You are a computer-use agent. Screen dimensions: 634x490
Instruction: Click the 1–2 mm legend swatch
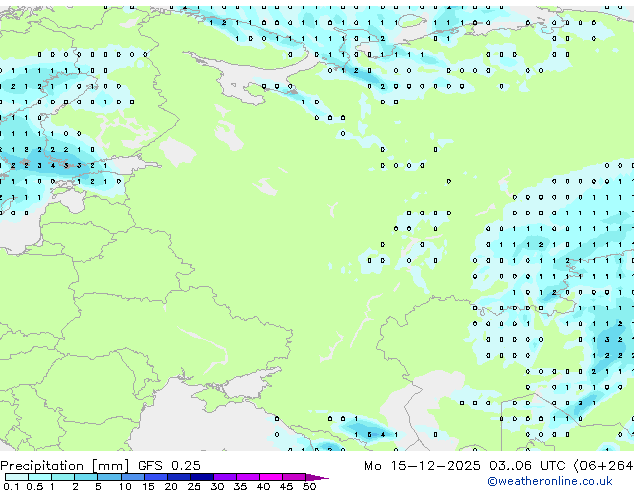(x=63, y=477)
